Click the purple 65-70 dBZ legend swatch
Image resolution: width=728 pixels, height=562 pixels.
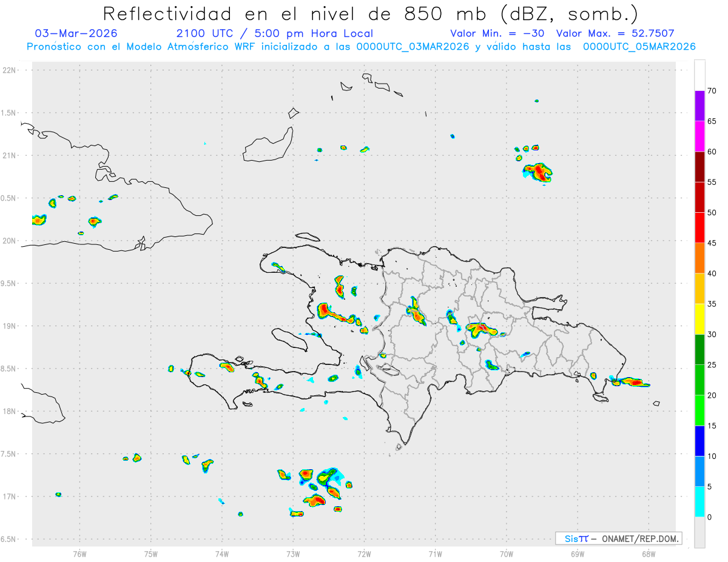[699, 105]
